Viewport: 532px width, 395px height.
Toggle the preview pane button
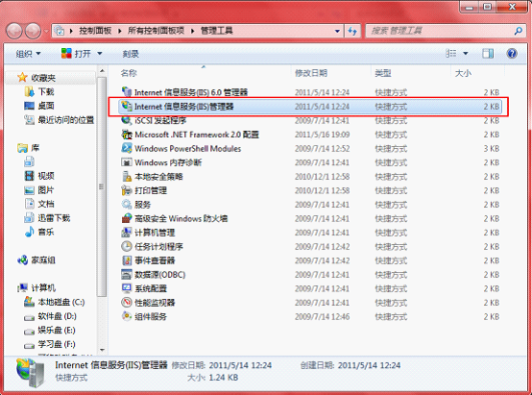pos(488,53)
